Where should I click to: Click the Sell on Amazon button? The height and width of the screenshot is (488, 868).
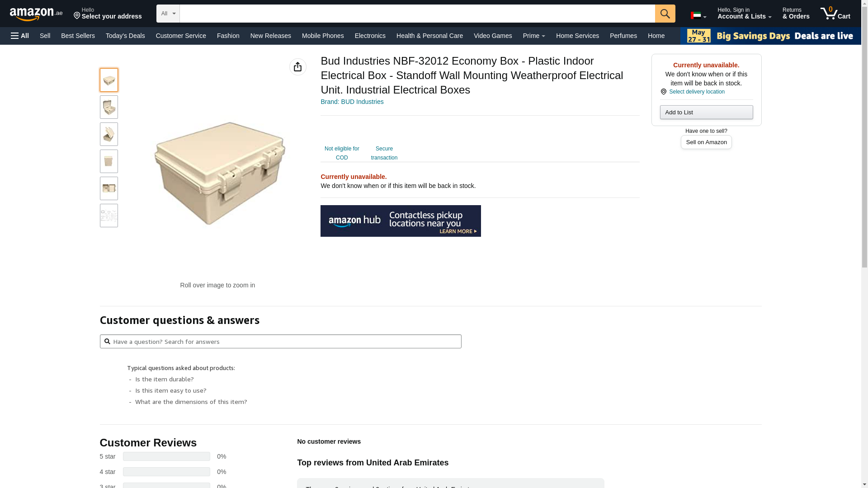click(706, 142)
